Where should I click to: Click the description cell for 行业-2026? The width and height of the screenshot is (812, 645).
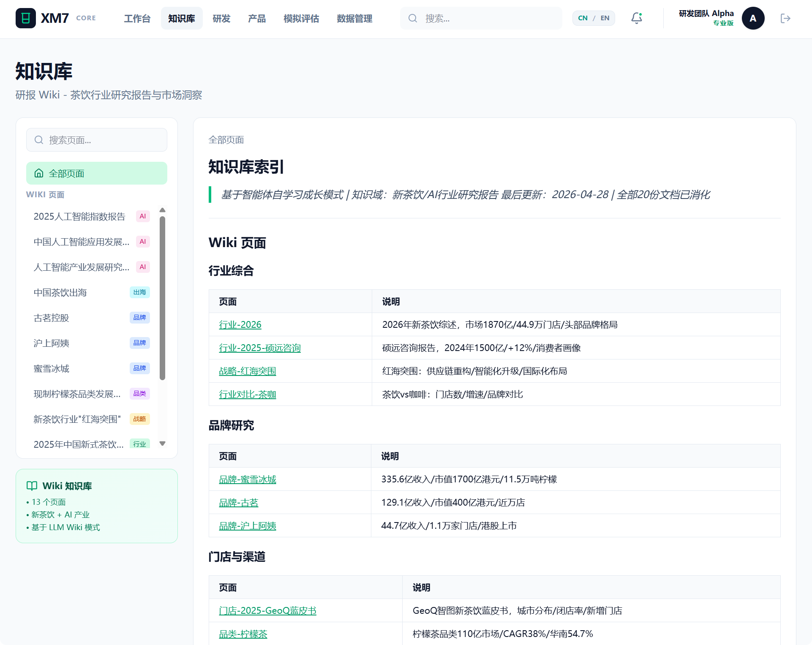(x=576, y=324)
